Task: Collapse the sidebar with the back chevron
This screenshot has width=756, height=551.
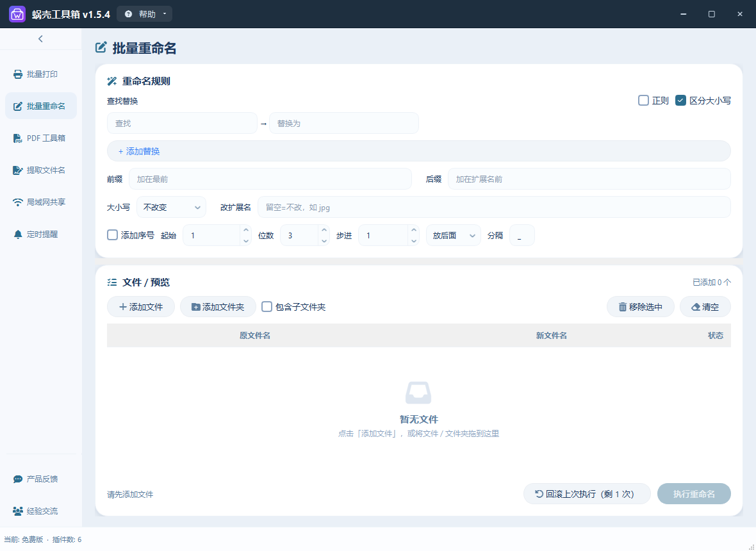Action: click(x=40, y=38)
